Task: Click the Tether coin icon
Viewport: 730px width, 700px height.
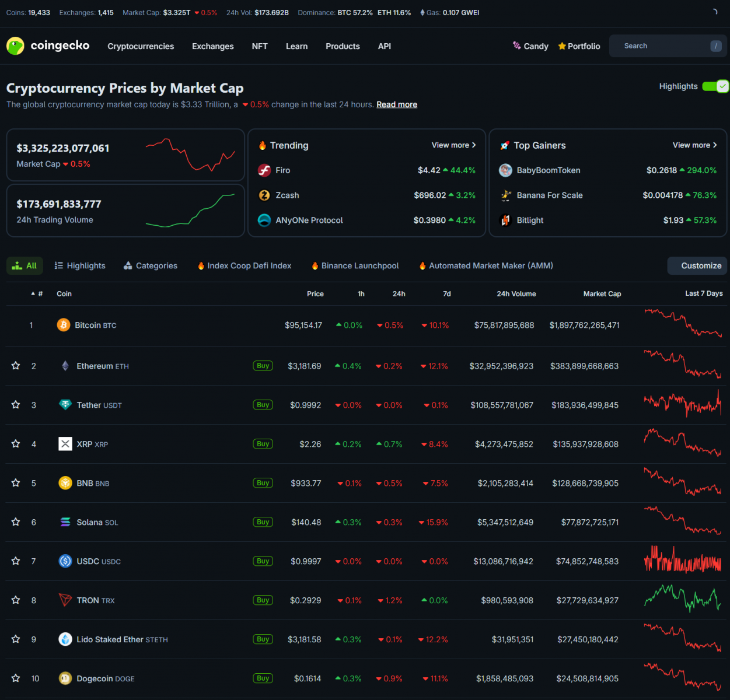Action: (65, 405)
